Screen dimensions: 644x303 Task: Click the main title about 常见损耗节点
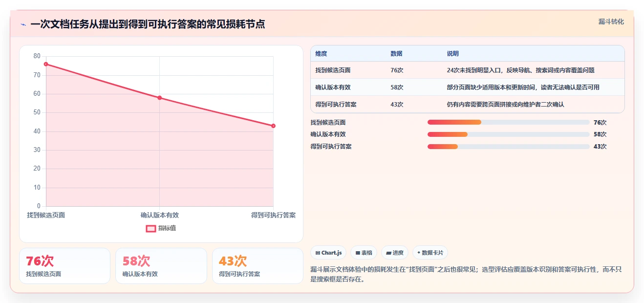148,24
